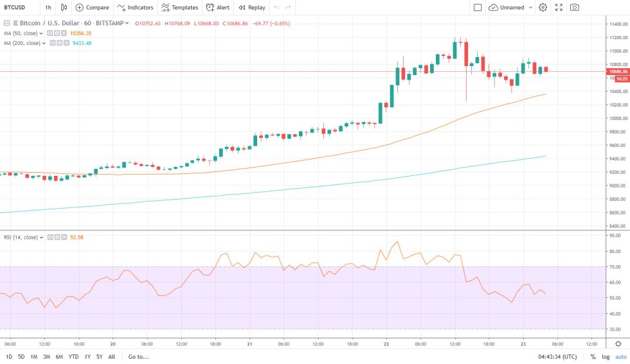Image resolution: width=630 pixels, height=364 pixels.
Task: Hide the RSI indicator with eye icon
Action: point(50,237)
